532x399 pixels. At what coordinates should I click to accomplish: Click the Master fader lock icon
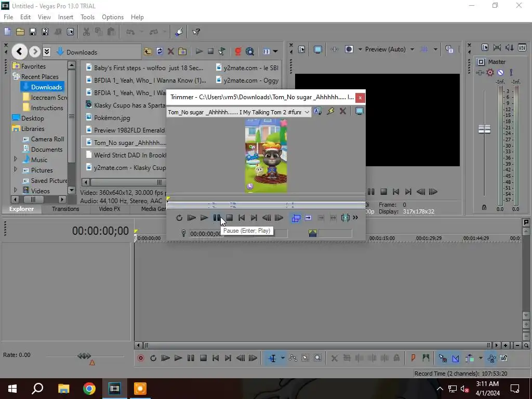484,207
